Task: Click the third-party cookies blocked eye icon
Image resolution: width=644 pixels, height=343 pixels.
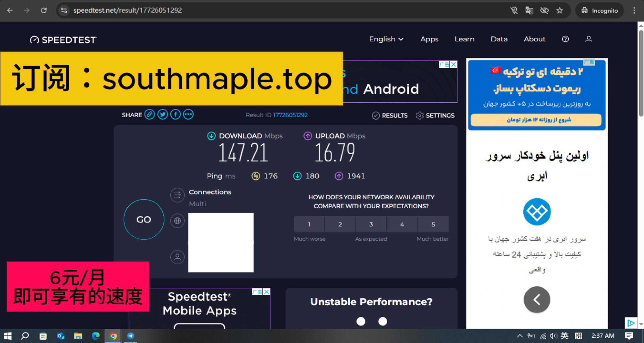Action: click(544, 10)
